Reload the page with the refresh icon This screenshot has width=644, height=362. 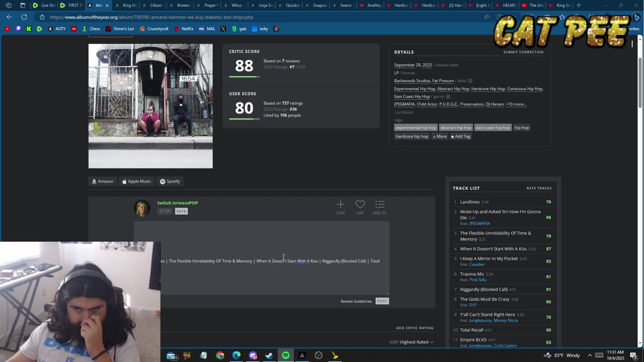[24, 17]
